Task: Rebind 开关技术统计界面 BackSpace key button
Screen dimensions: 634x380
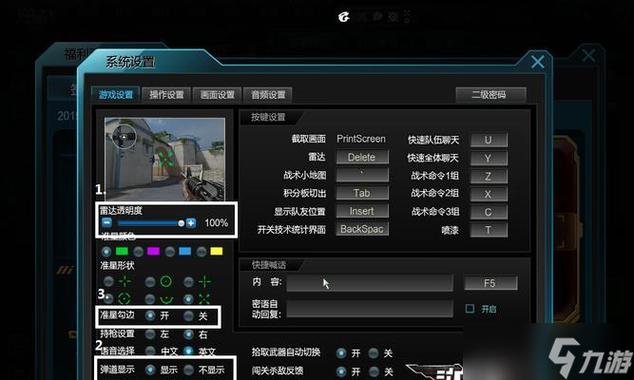Action: [362, 229]
